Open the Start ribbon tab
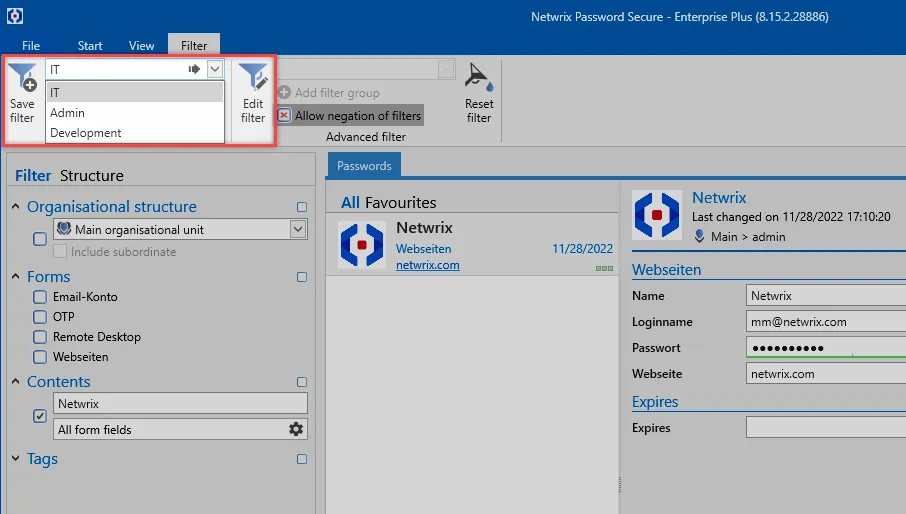The image size is (906, 514). pyautogui.click(x=90, y=46)
